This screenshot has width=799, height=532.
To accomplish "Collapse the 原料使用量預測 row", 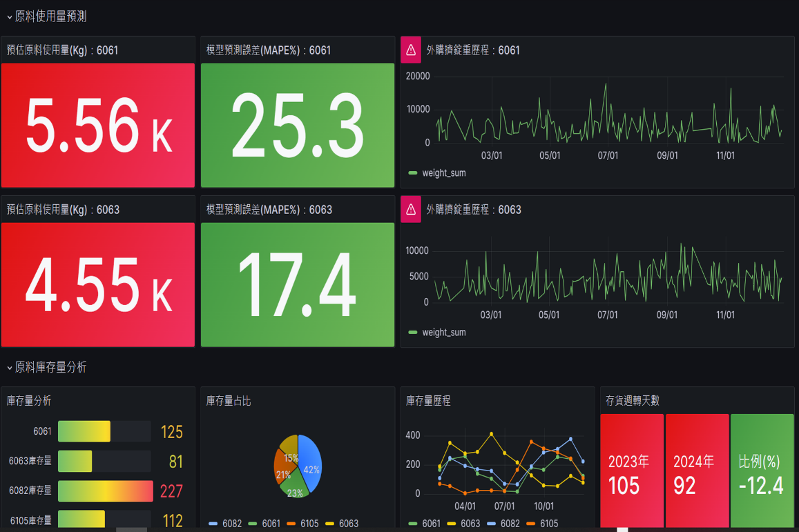I will 10,17.
